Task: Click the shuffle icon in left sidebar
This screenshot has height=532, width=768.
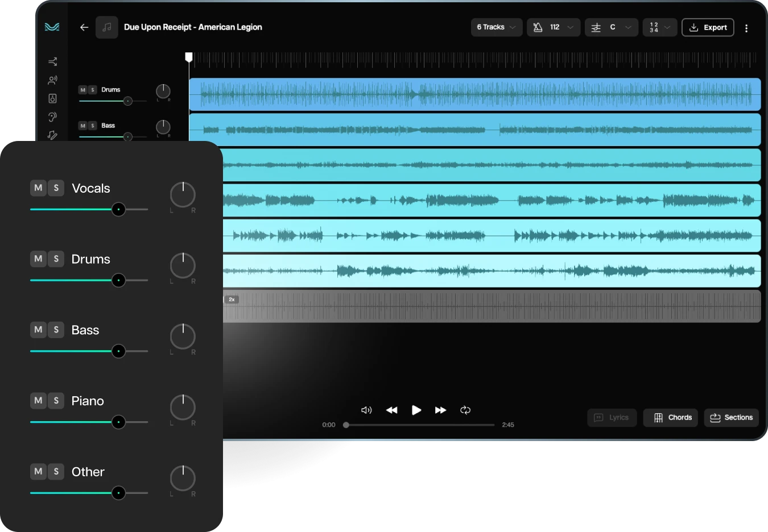Action: 52,61
